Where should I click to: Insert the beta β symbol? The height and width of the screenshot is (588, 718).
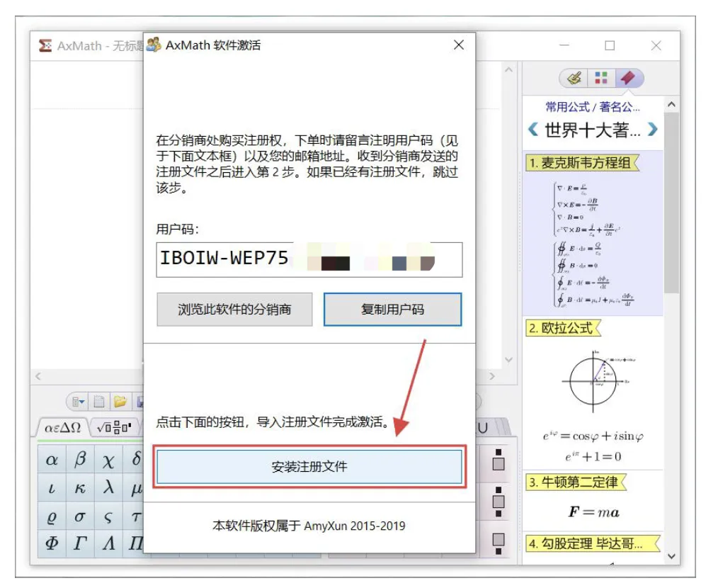[80, 459]
